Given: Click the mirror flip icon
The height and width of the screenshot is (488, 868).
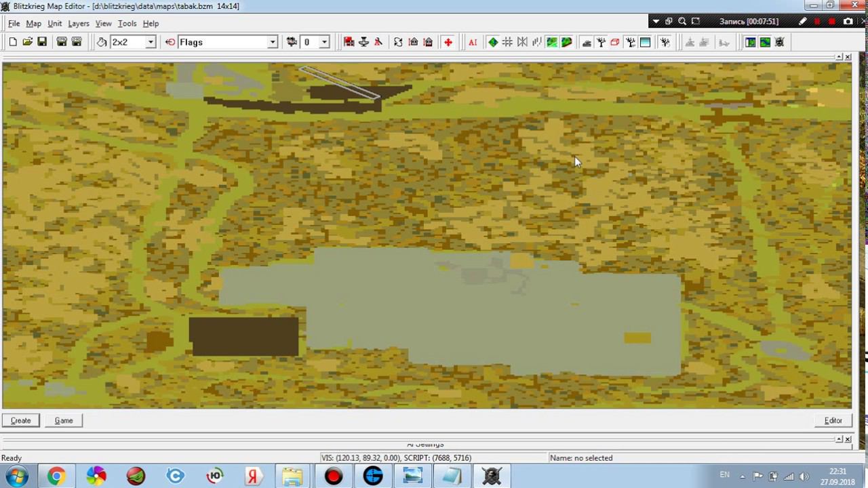Looking at the screenshot, I should (x=522, y=42).
